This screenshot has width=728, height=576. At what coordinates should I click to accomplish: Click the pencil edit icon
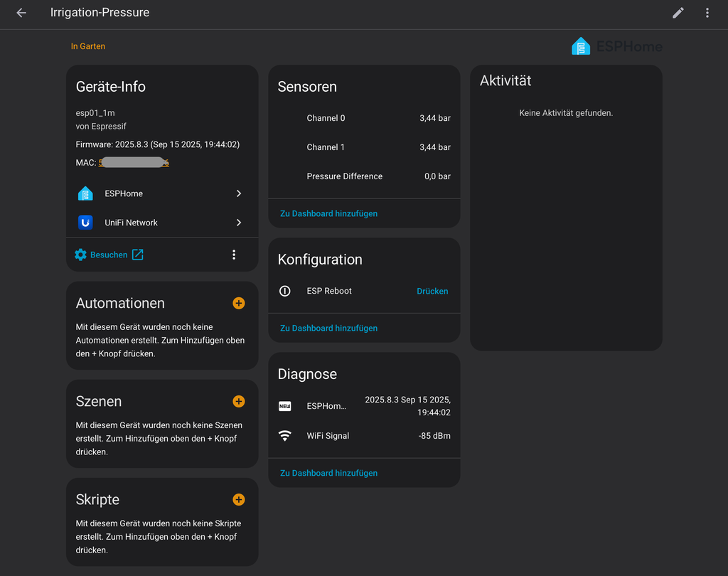[x=678, y=13]
